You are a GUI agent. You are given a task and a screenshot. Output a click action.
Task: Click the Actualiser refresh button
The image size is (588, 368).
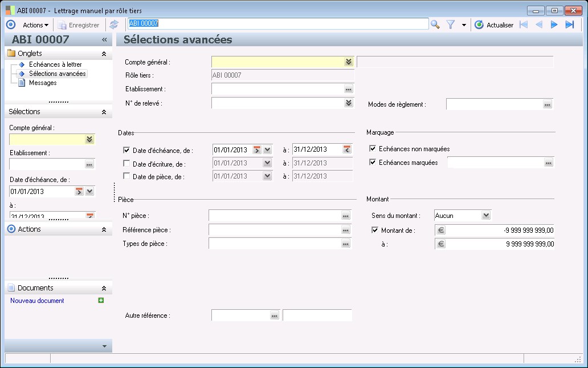click(494, 25)
